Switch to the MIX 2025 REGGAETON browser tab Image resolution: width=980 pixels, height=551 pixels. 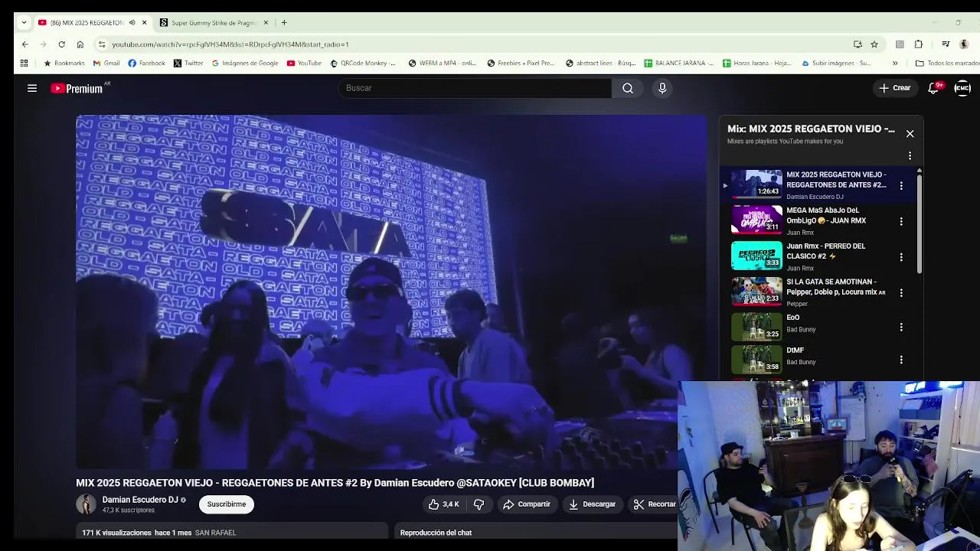(86, 23)
